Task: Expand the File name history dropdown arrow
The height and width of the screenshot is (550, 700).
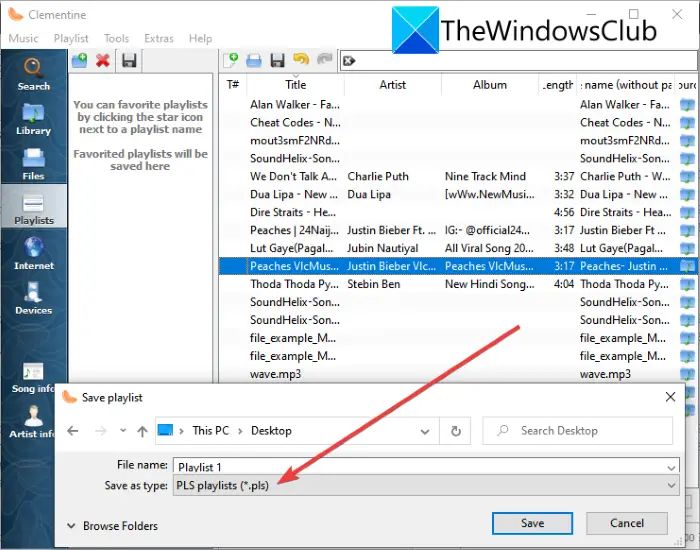Action: point(671,467)
